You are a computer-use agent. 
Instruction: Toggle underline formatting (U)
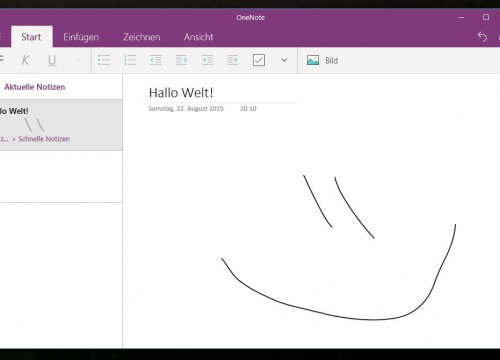(x=52, y=60)
